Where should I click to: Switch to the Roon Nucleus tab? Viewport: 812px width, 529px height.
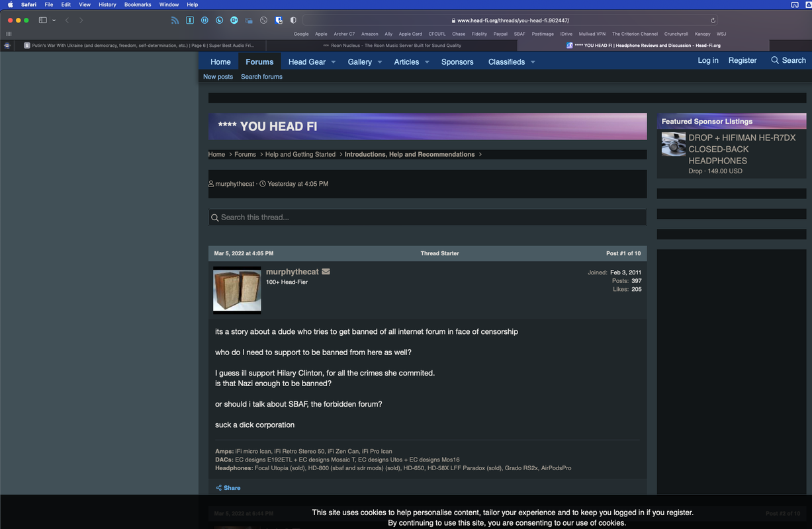click(x=392, y=46)
